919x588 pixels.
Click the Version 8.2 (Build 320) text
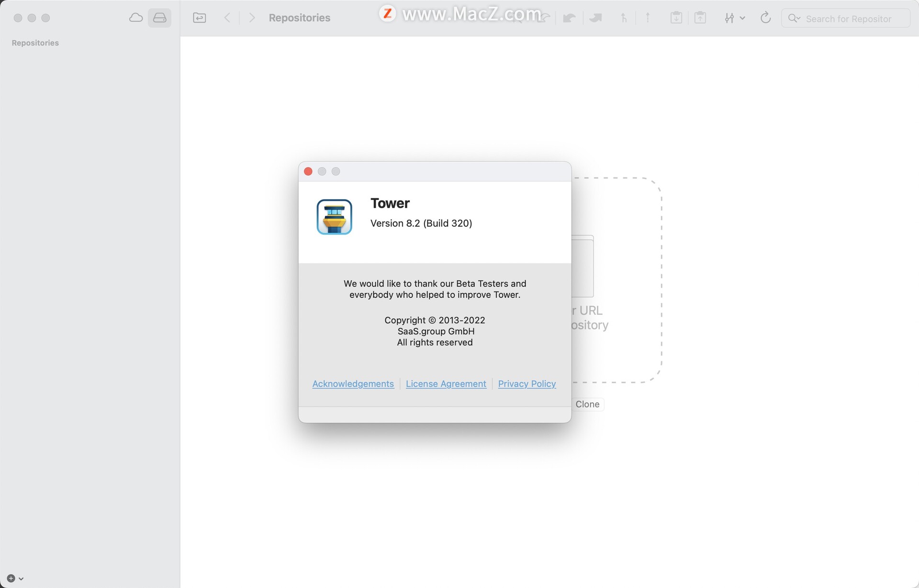pyautogui.click(x=421, y=223)
